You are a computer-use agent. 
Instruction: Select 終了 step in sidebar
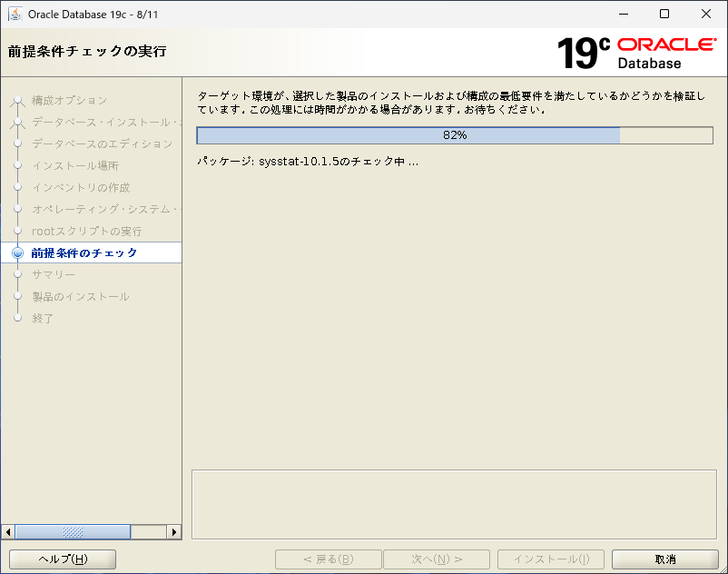click(x=43, y=318)
